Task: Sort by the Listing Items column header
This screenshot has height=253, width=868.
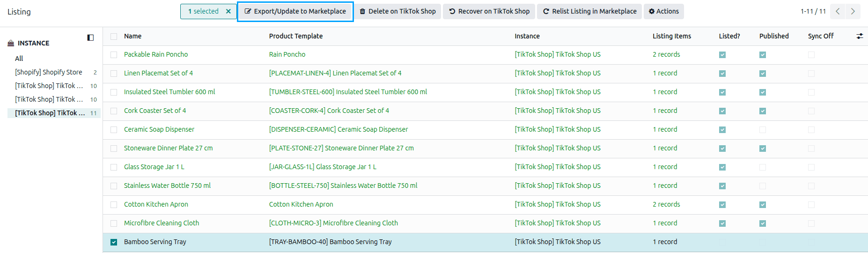Action: click(x=672, y=36)
